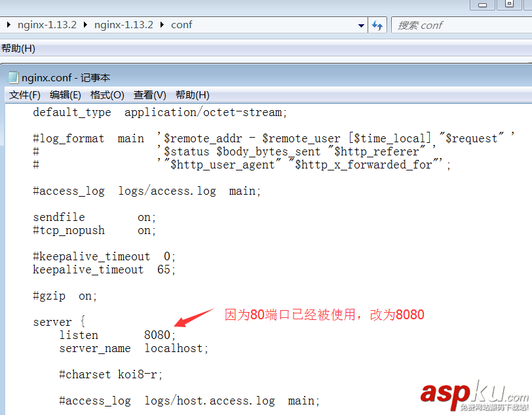Open the 格式(O) menu in Notepad

tap(107, 95)
